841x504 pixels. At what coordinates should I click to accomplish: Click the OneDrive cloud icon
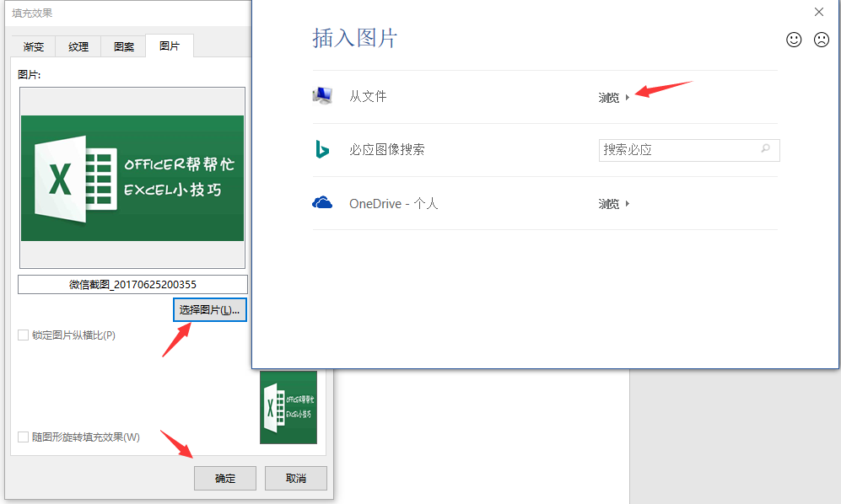(322, 202)
